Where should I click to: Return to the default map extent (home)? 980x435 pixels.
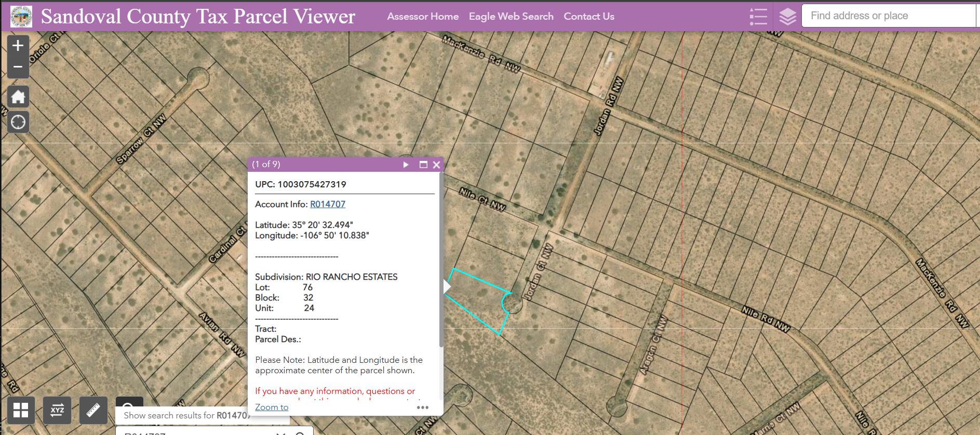18,97
